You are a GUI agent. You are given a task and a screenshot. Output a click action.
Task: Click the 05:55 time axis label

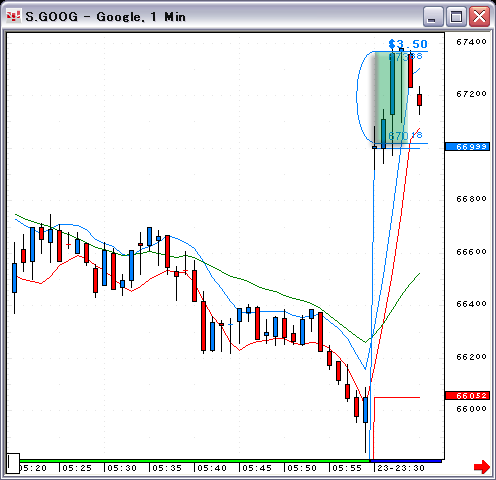[347, 468]
